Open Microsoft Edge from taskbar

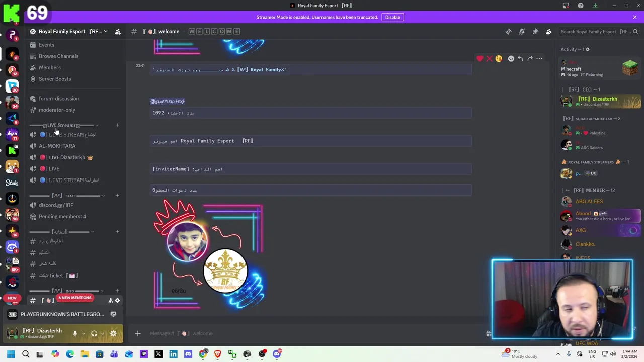pyautogui.click(x=70, y=354)
